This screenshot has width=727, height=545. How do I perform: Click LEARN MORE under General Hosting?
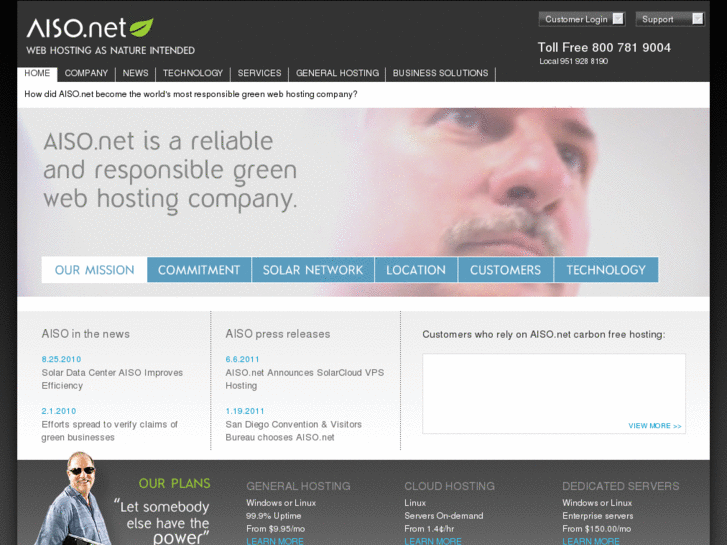click(275, 541)
